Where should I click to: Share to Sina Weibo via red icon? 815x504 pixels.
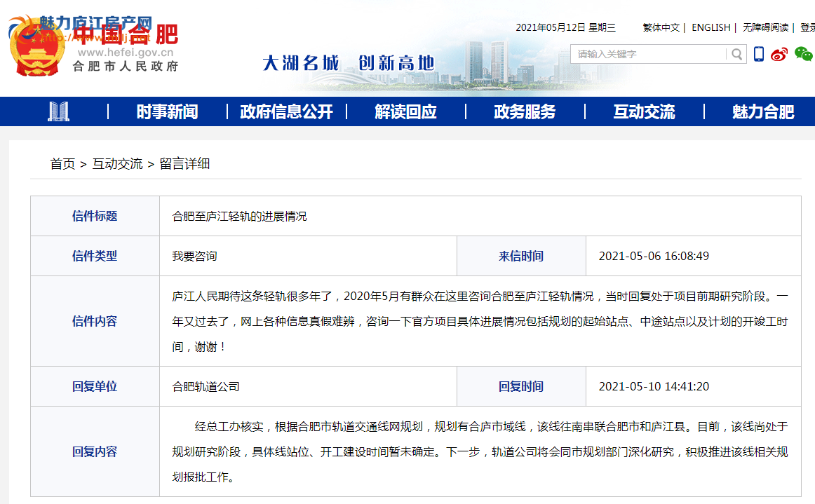pos(779,54)
